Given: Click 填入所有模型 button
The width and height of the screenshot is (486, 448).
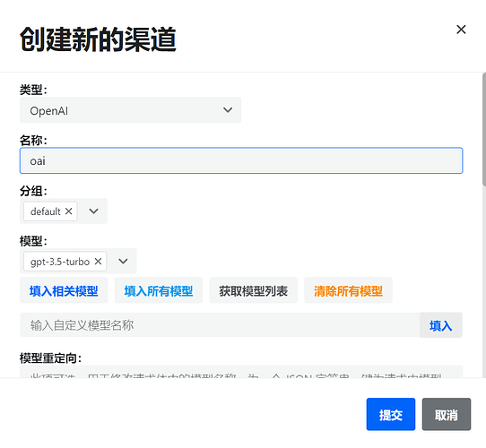Looking at the screenshot, I should pyautogui.click(x=159, y=290).
